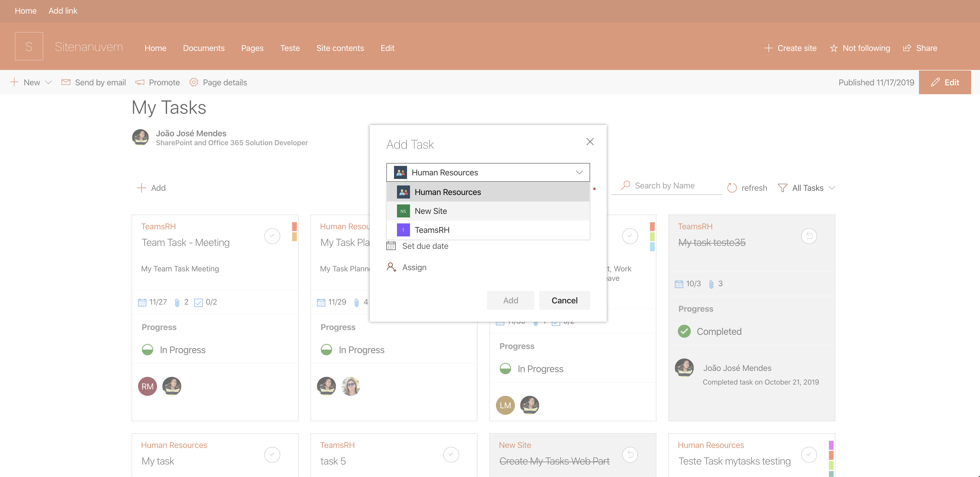980x477 pixels.
Task: Click the Create site plus icon
Action: pyautogui.click(x=768, y=48)
